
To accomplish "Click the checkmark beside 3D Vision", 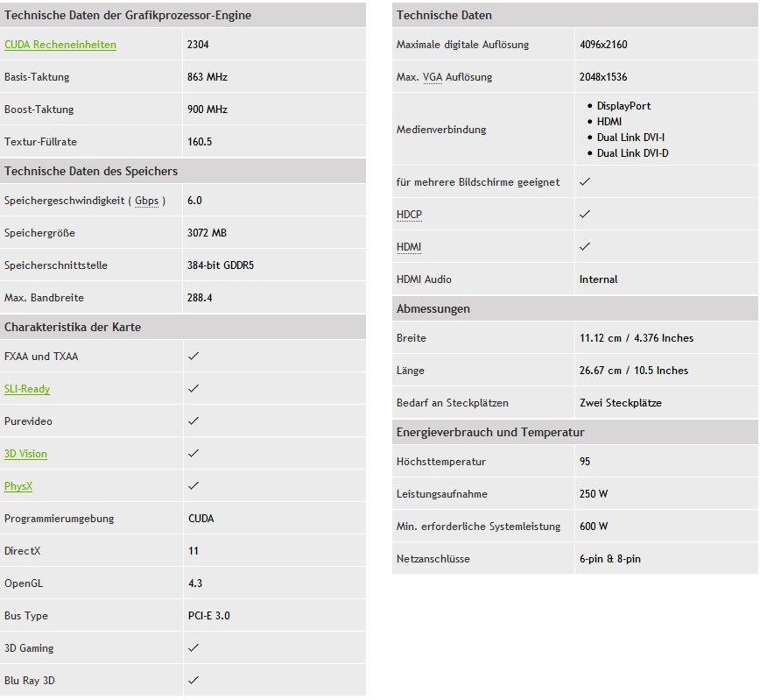I will [194, 454].
